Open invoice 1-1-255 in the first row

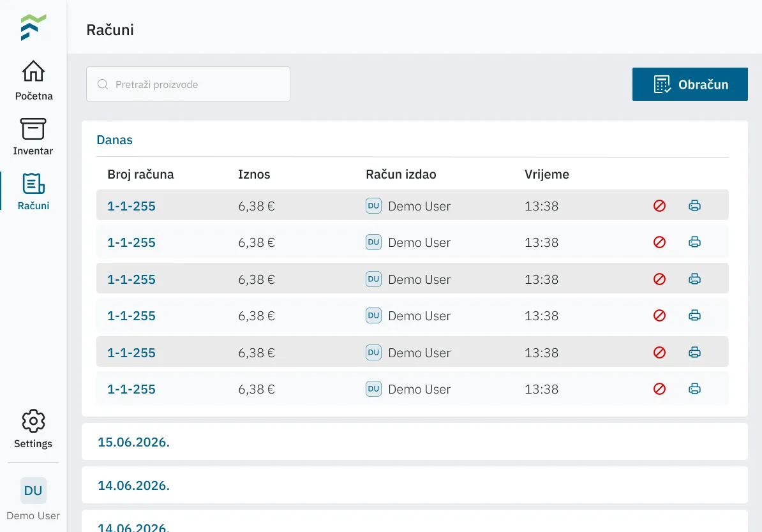pos(131,206)
